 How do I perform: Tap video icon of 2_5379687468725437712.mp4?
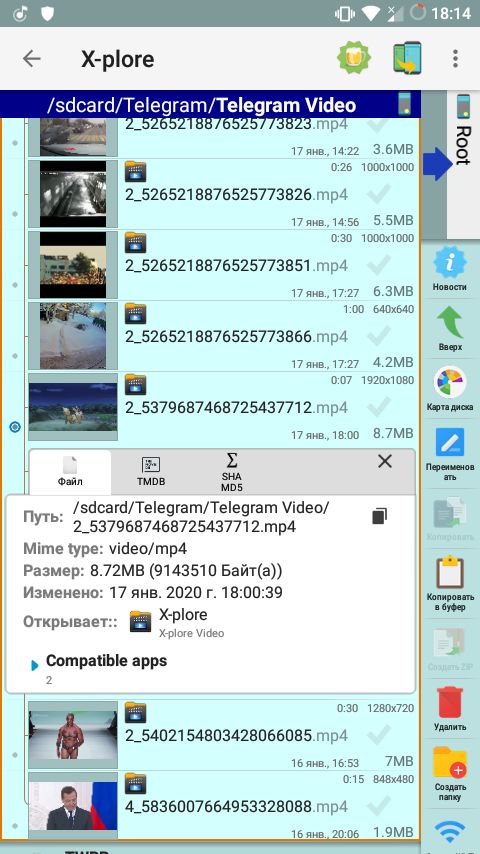(x=135, y=385)
